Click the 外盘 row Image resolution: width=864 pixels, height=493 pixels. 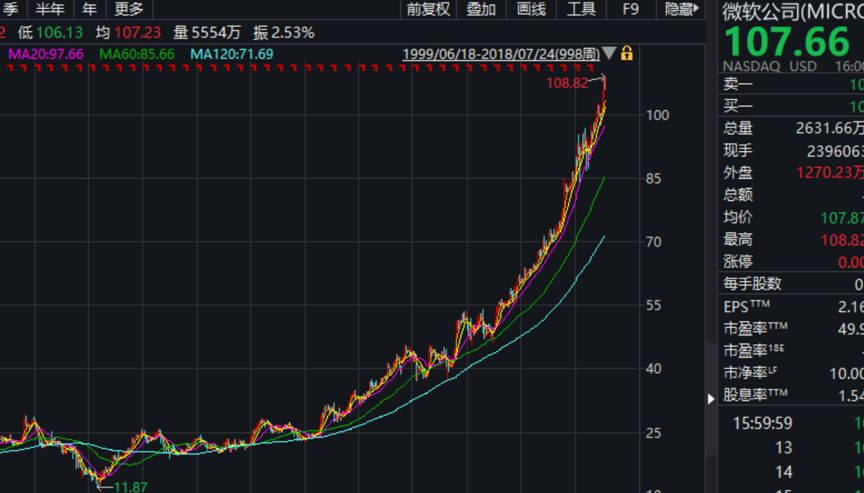coord(793,172)
